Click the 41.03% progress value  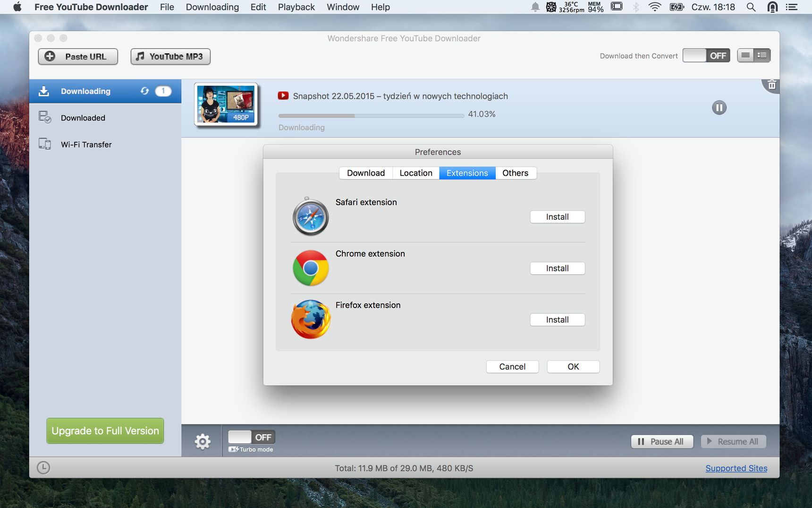(x=482, y=114)
